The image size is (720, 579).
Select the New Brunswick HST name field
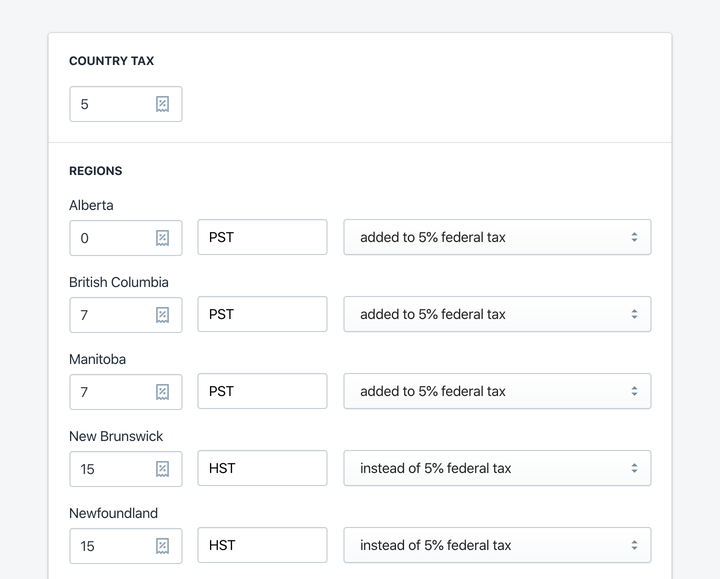coord(262,468)
